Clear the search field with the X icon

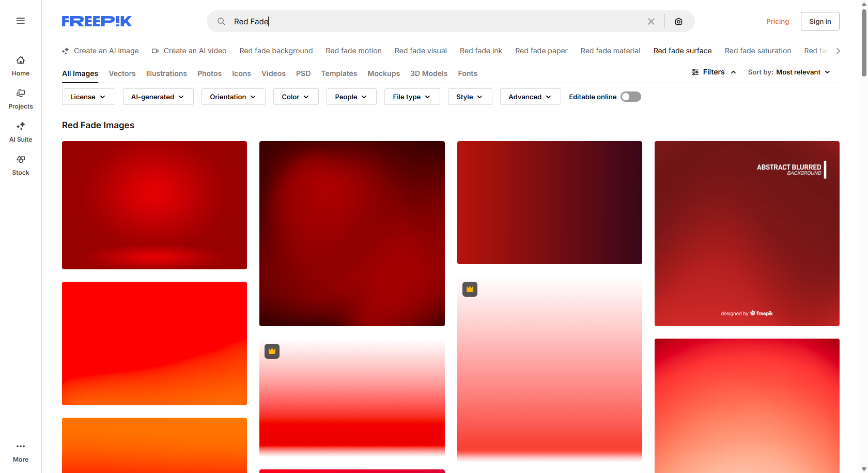pos(651,21)
